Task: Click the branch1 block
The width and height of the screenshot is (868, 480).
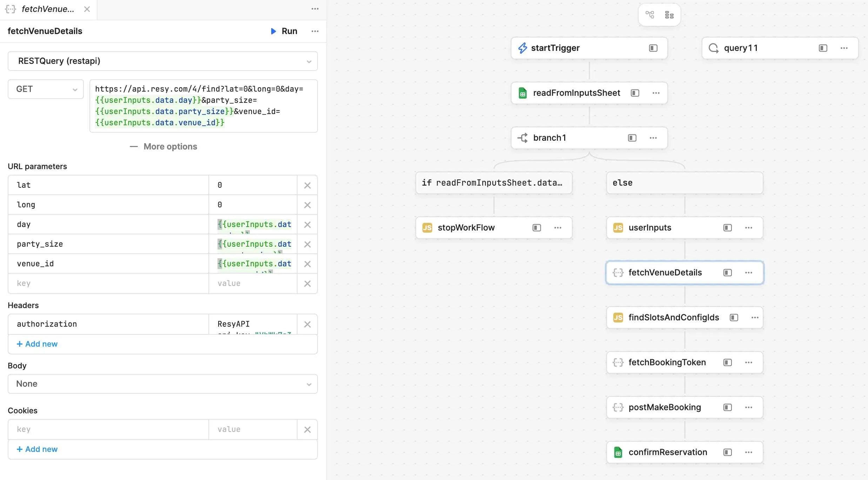Action: tap(589, 138)
